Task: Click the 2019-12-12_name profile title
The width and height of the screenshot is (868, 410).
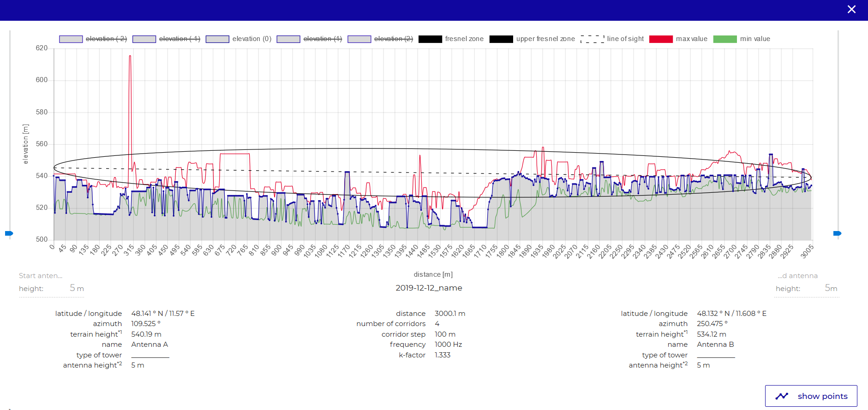Action: pyautogui.click(x=429, y=288)
